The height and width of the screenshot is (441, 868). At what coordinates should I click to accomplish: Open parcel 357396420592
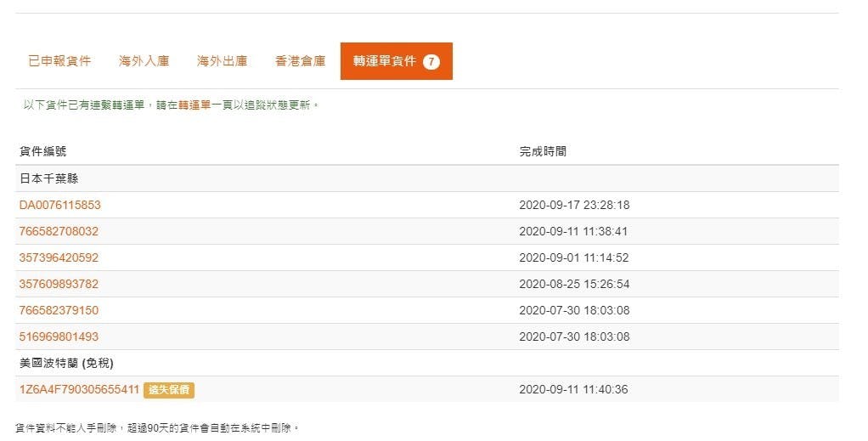tap(59, 257)
